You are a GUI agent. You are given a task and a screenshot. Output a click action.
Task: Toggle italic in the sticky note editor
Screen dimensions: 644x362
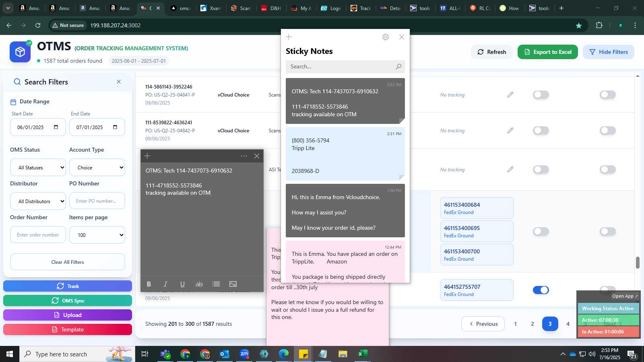pos(165,284)
